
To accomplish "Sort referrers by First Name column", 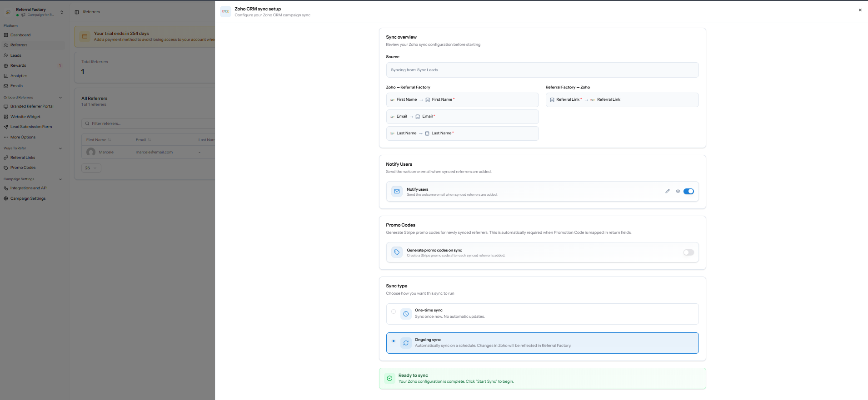I will pos(99,140).
